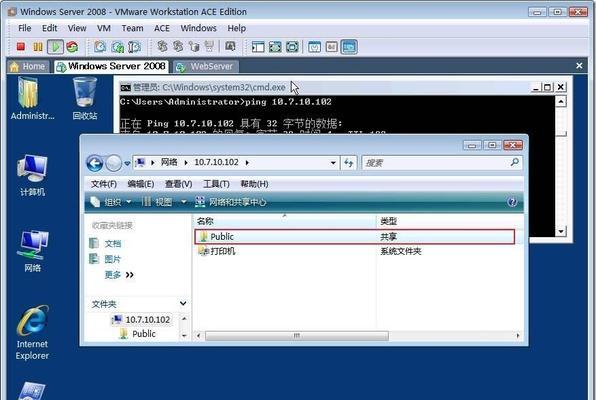Reset the virtual machine from the toolbar

pyautogui.click(x=72, y=47)
